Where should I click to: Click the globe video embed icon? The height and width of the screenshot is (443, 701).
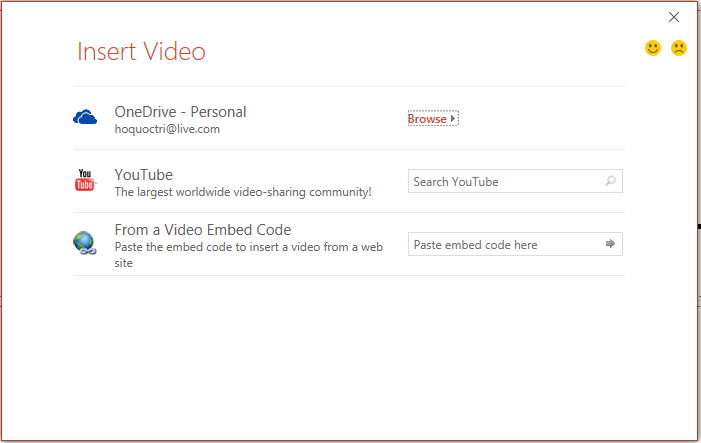[x=85, y=243]
